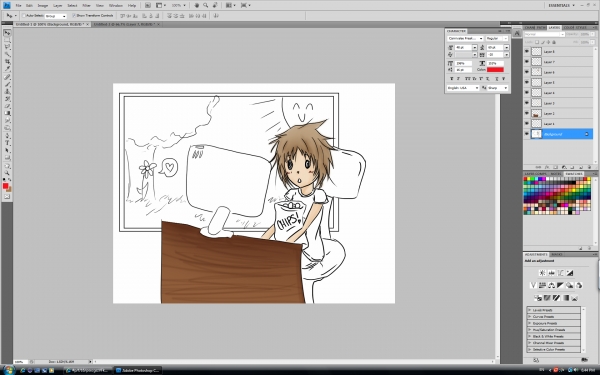Open the Window menu
The image size is (600, 375).
[x=116, y=5]
